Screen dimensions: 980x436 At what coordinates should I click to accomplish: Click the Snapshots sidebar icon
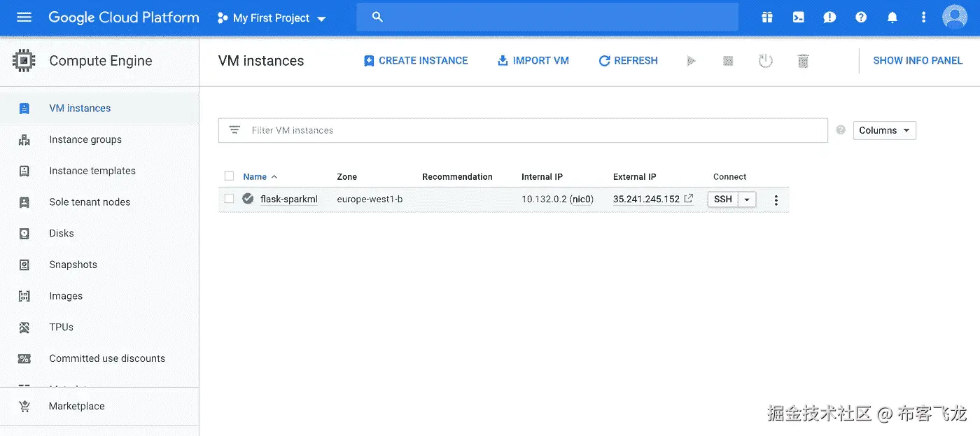coord(24,265)
